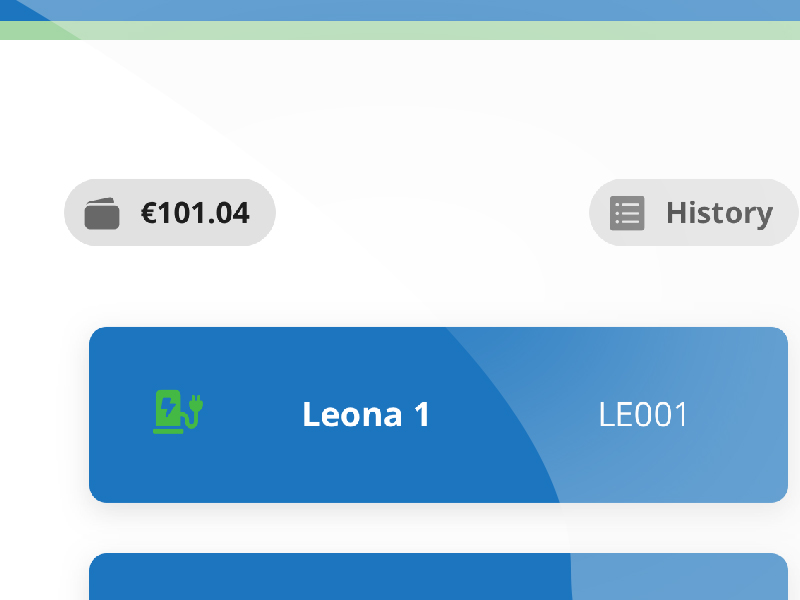Viewport: 800px width, 600px height.
Task: Click the wallet icon
Action: pyautogui.click(x=102, y=213)
